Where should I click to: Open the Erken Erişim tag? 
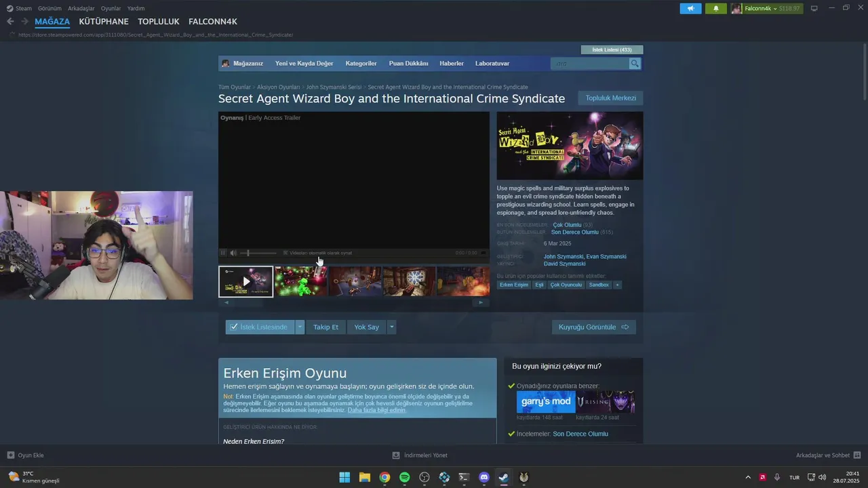click(514, 285)
